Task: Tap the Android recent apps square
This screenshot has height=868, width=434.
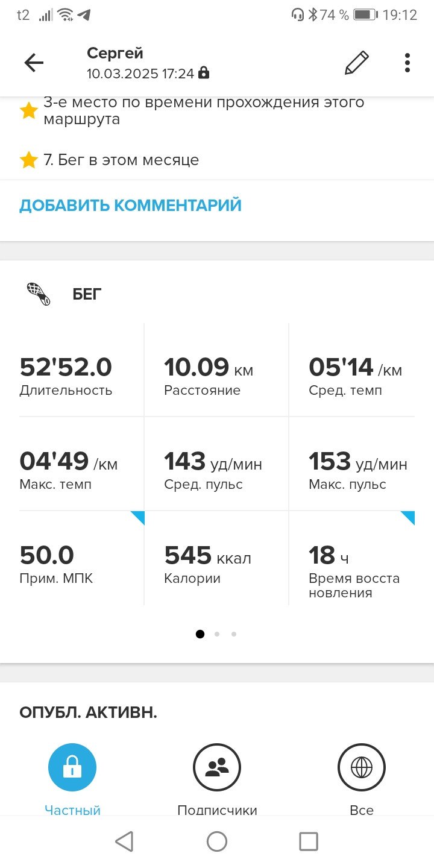Action: coord(309,841)
